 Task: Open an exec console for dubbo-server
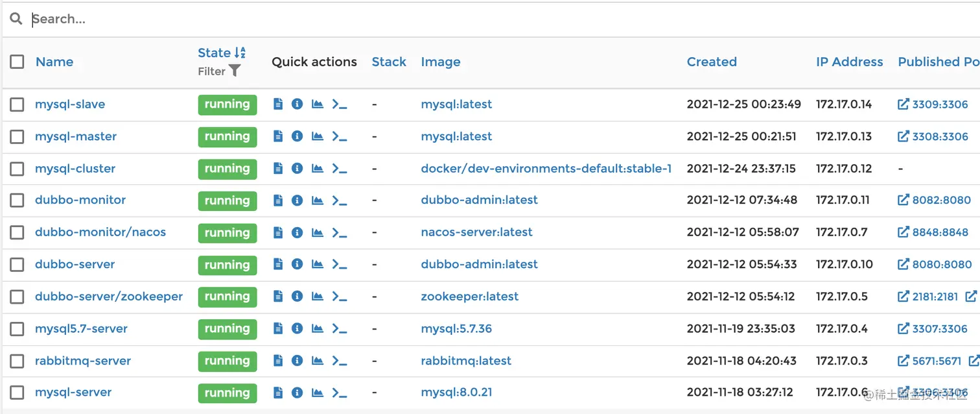[340, 264]
